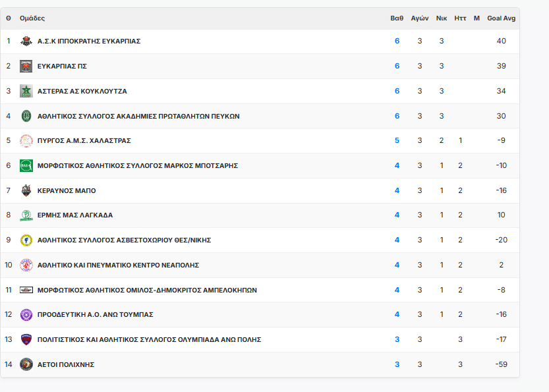
Task: Click the Αγών games column header
Action: (x=420, y=18)
